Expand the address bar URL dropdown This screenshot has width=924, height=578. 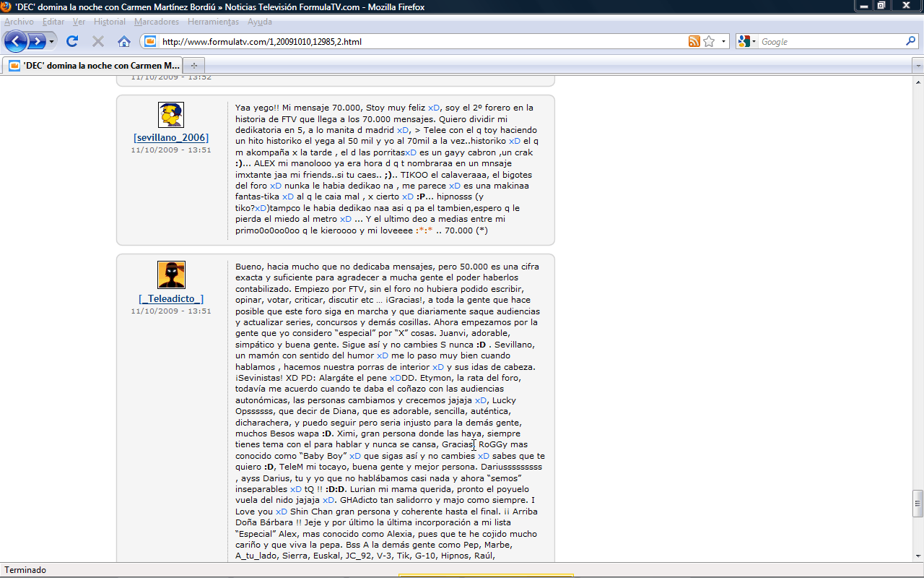[x=724, y=41]
